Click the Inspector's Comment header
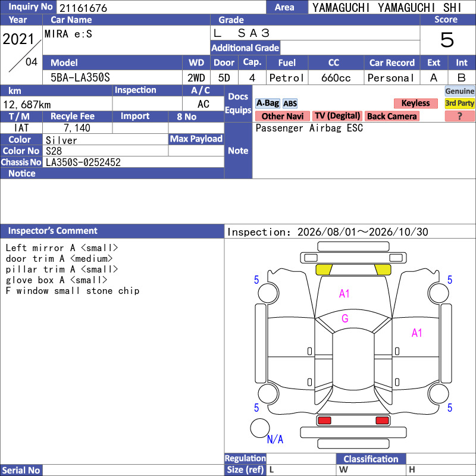 [112, 231]
